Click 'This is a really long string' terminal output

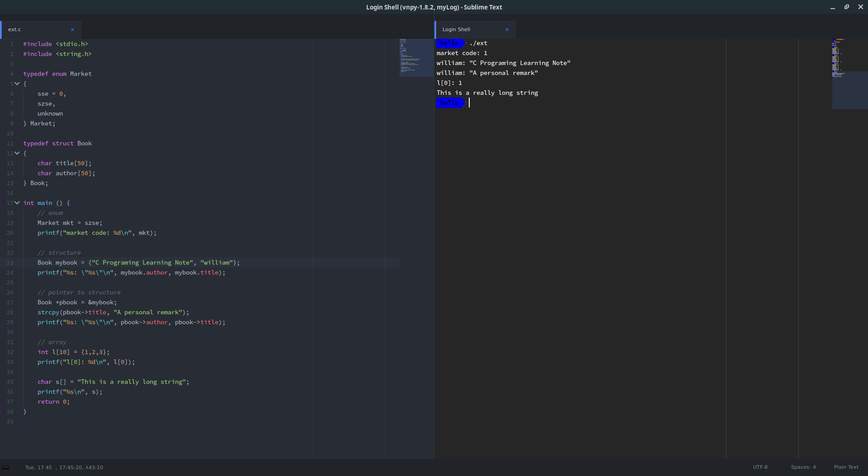[487, 93]
